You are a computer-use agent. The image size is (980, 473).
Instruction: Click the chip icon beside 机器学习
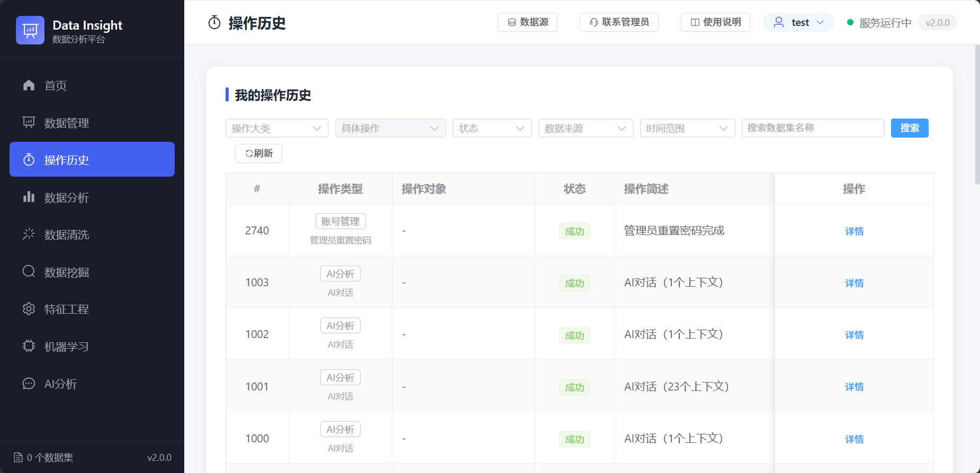point(29,346)
